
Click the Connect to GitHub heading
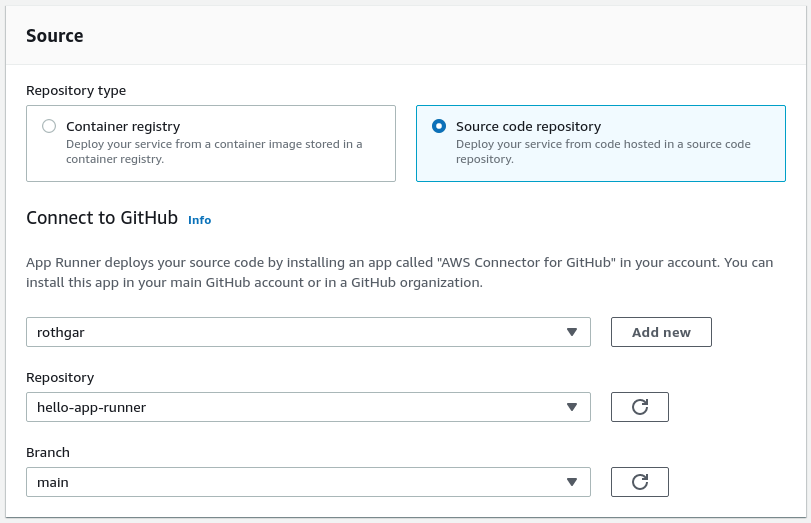[102, 218]
